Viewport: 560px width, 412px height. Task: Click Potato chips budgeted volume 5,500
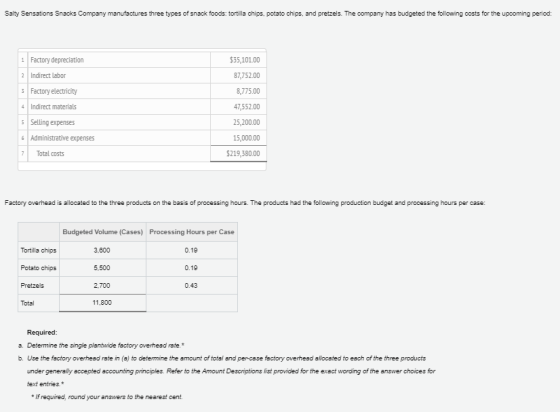click(102, 268)
